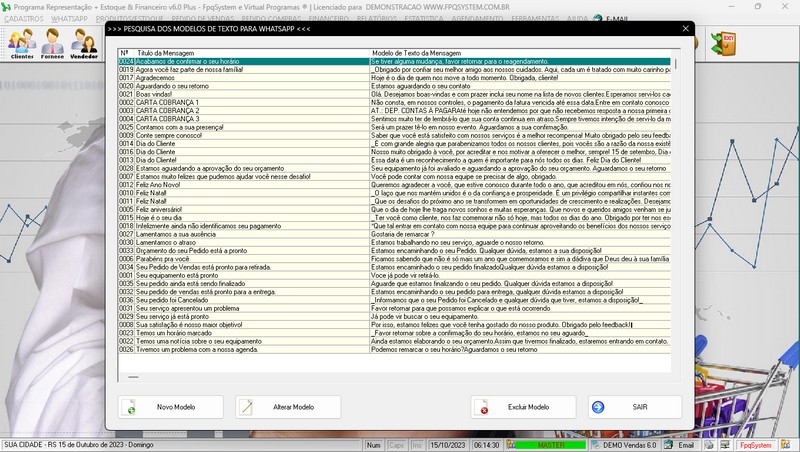Open the Clientes toolbar icon
800x452 pixels.
tap(21, 44)
